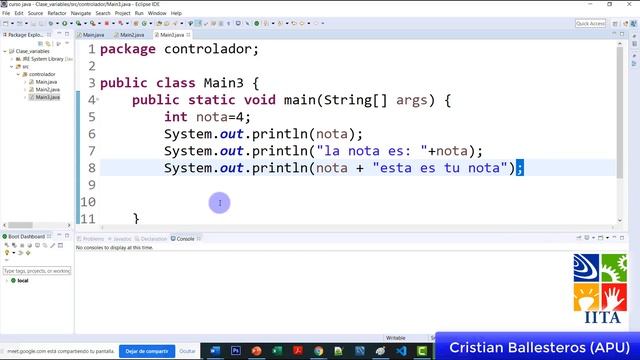Click the green diamond icon in Boot Dashboard

click(28, 253)
